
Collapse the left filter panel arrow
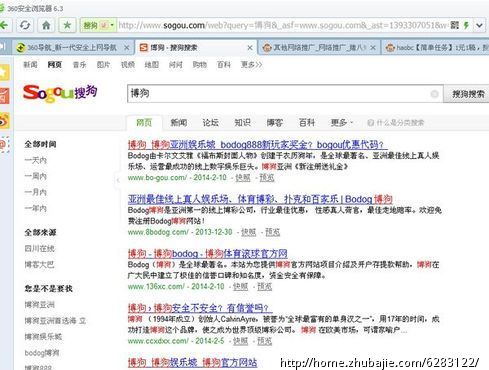[x=118, y=180]
